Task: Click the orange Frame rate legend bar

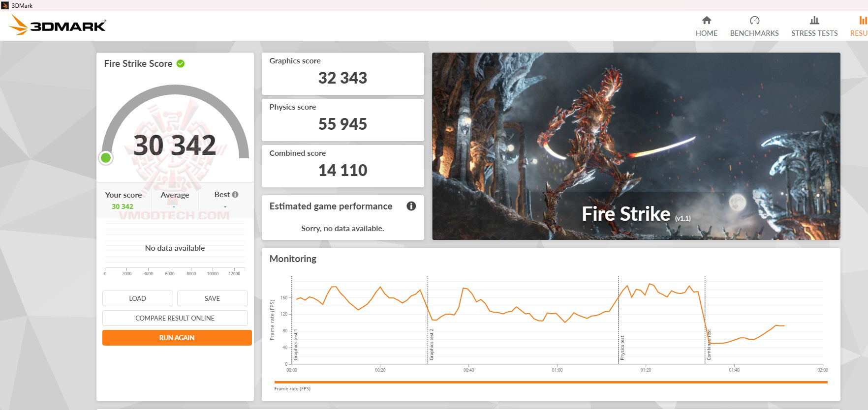Action: point(551,382)
